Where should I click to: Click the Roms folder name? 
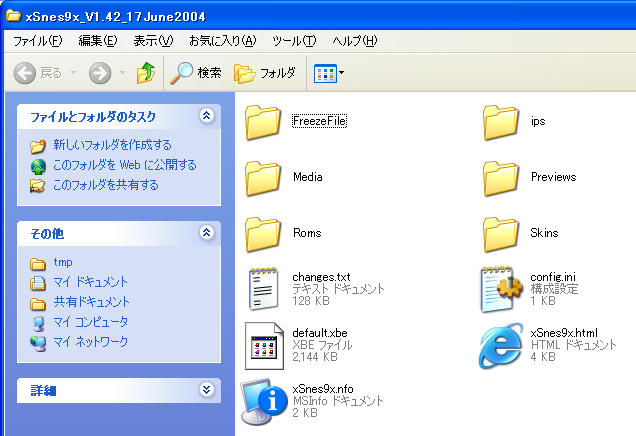307,233
